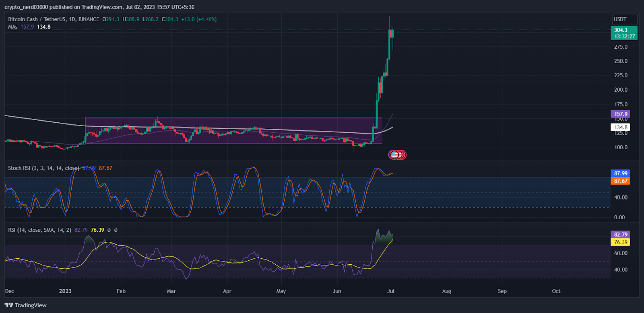
Task: Click the 275.0 price axis label
Action: click(621, 47)
